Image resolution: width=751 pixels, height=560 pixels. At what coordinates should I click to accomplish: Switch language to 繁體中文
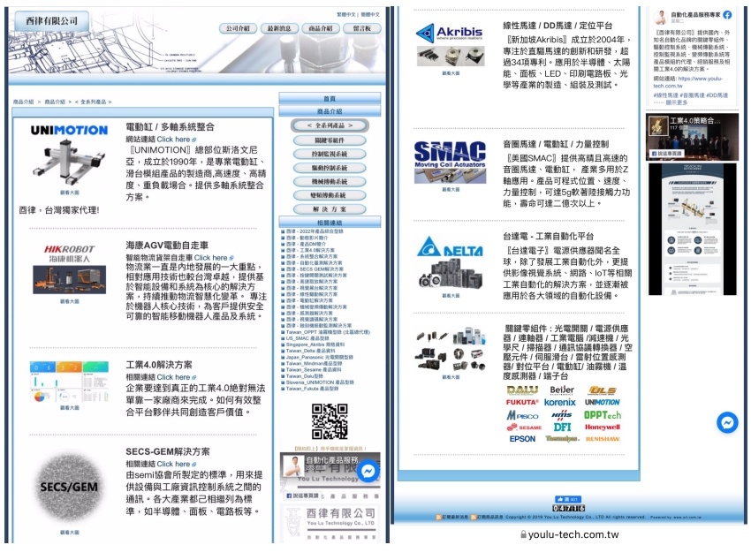point(346,15)
